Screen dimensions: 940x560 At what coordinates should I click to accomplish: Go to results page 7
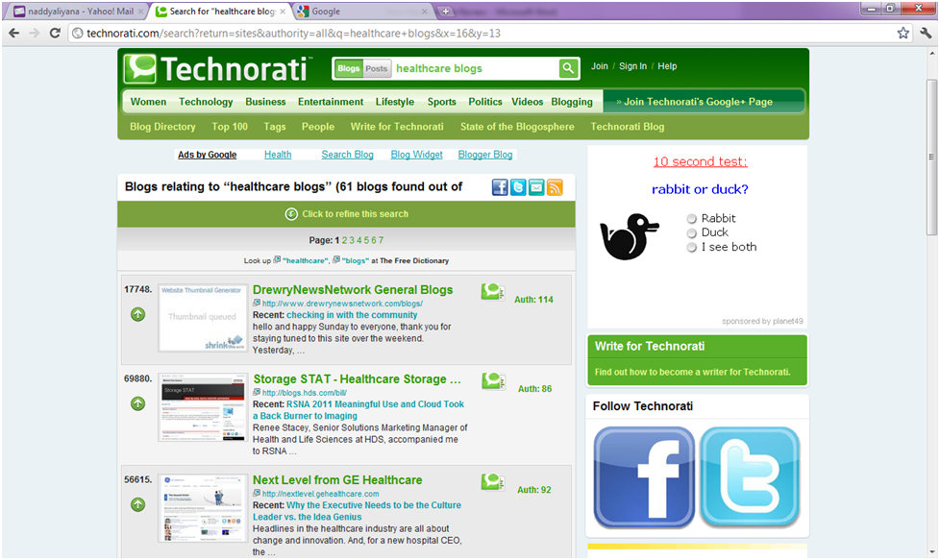[381, 240]
